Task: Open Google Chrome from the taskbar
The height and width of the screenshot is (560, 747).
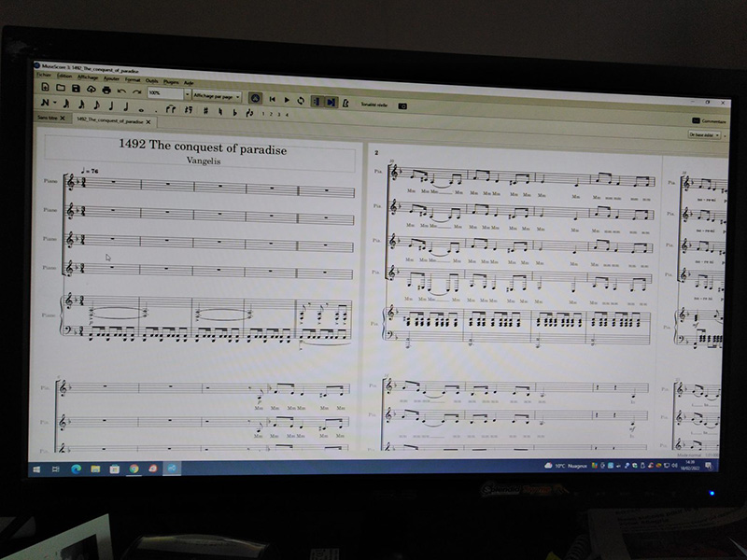Action: (x=134, y=469)
